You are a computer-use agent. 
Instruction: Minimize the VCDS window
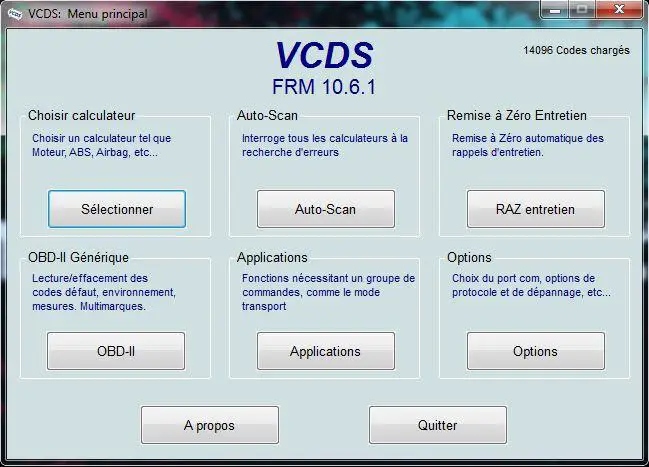click(x=555, y=10)
